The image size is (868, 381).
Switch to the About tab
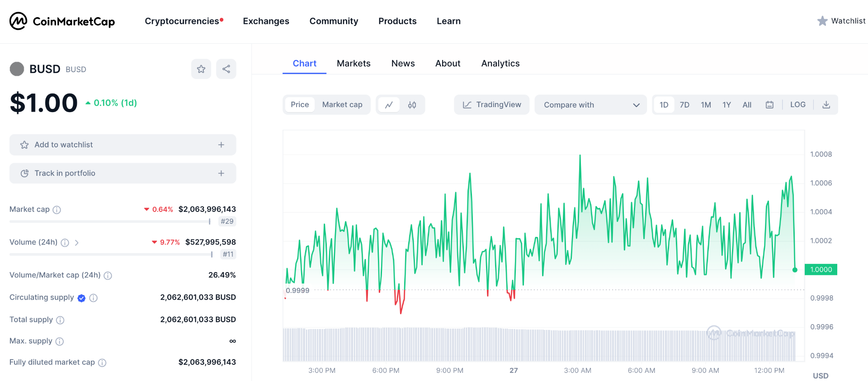448,64
